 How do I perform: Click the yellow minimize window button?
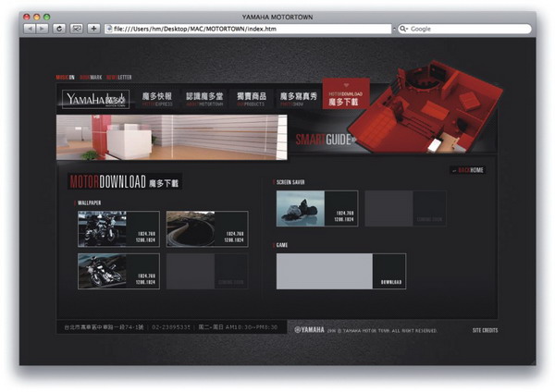37,17
